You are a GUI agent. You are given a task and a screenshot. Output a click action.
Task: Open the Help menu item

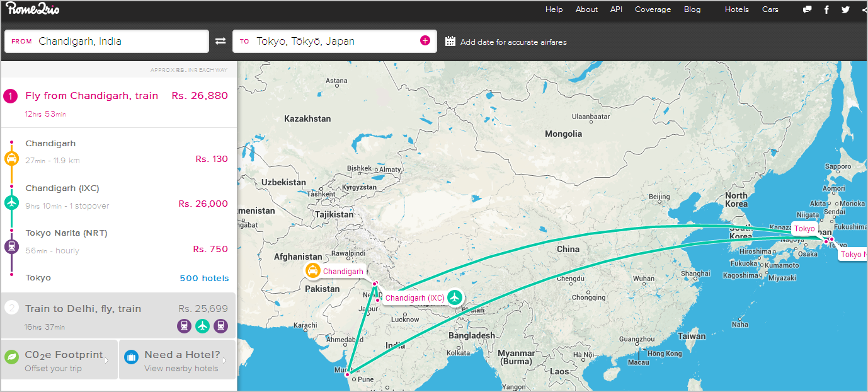coord(554,9)
